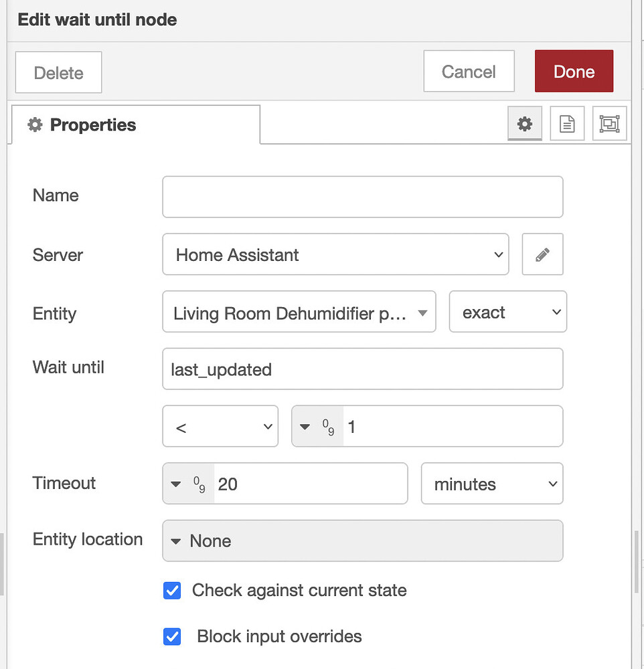Select the node settings gear icon
This screenshot has width=644, height=669.
[x=524, y=124]
